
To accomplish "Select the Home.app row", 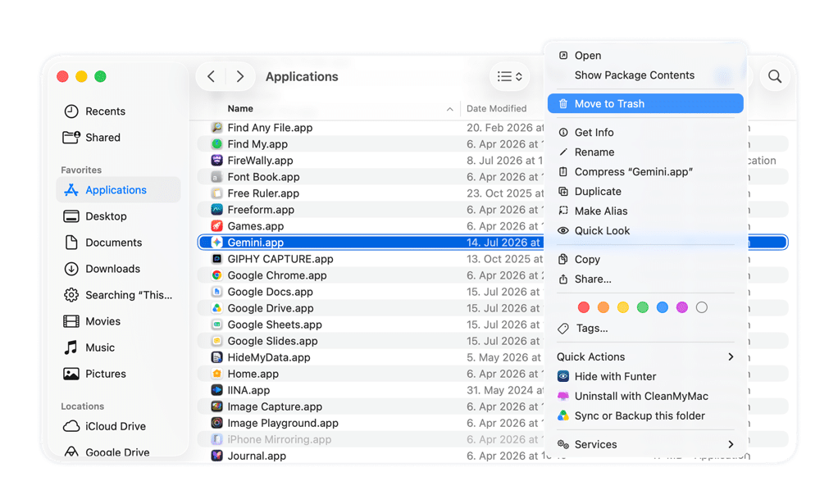I will 371,374.
